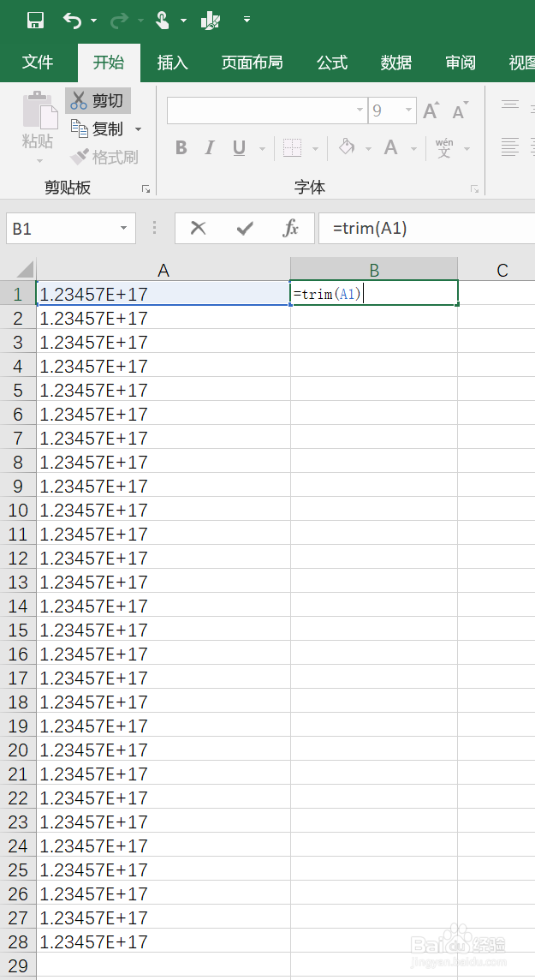Click cell A1 containing 1.23457E+17

coord(163,293)
